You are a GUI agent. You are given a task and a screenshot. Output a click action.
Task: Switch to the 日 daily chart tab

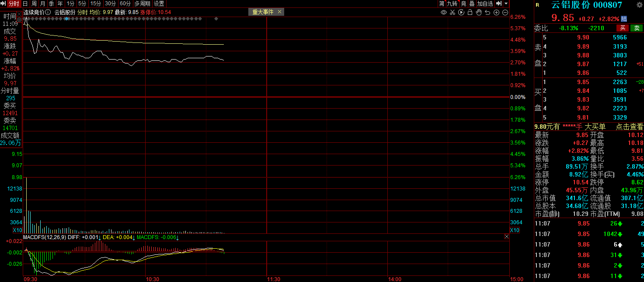pos(25,4)
